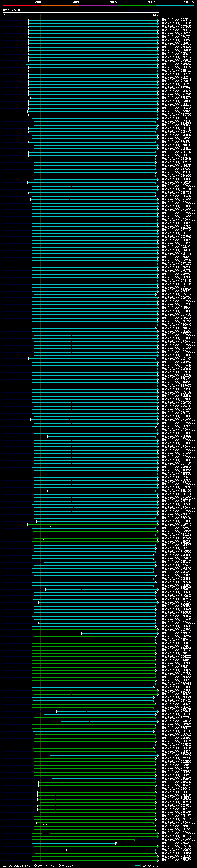The height and width of the screenshot is (868, 197).
Task: Select hit label UniRef100_Q10Q18
Action: click(176, 81)
